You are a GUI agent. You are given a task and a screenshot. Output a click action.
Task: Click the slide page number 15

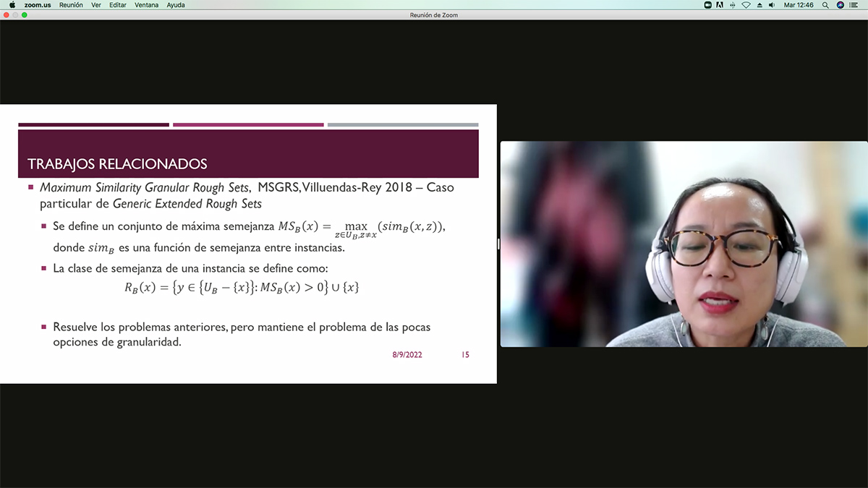tap(465, 355)
